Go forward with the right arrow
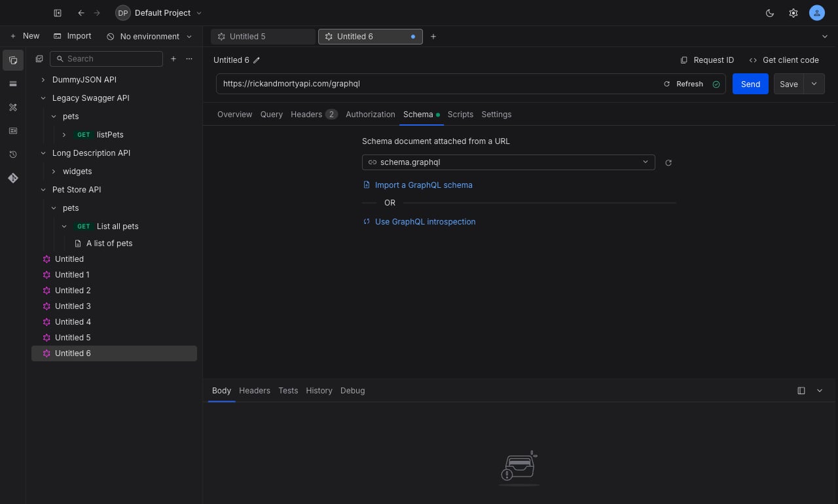This screenshot has height=504, width=838. click(x=97, y=13)
